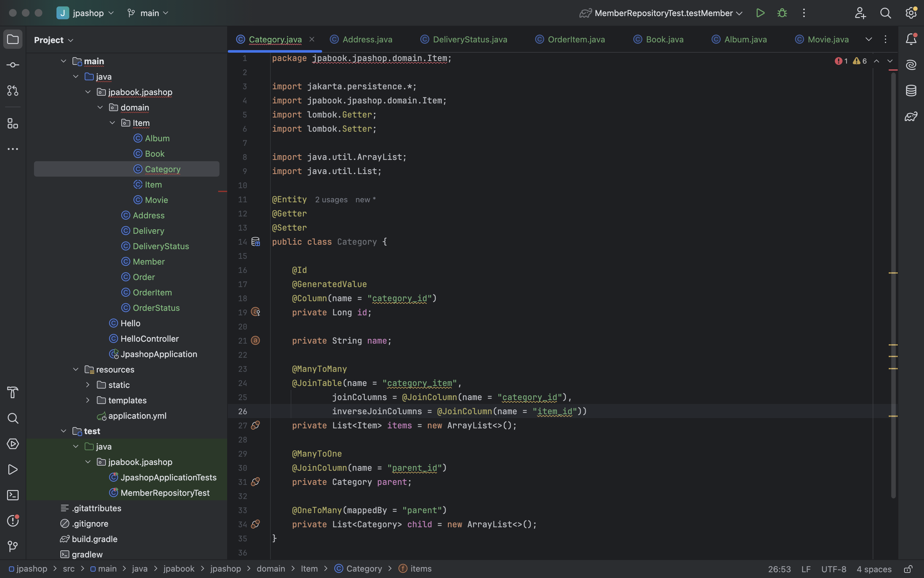Click the editor vertical scrollbar
Viewport: 924px width, 578px height.
[893, 285]
